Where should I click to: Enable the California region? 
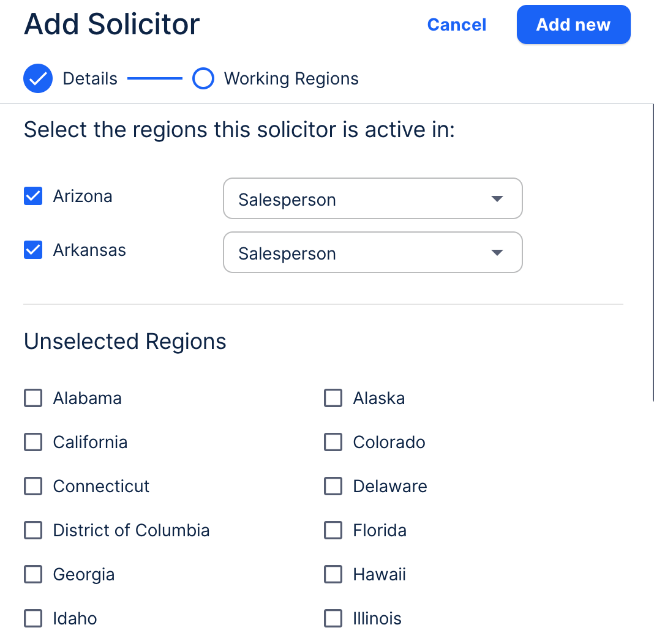click(33, 442)
